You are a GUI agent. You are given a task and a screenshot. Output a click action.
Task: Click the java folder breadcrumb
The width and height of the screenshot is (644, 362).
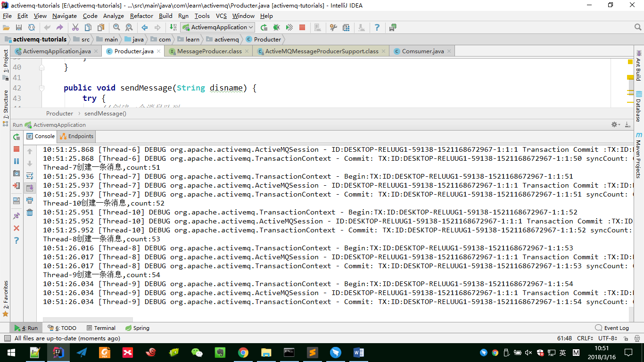click(x=134, y=39)
